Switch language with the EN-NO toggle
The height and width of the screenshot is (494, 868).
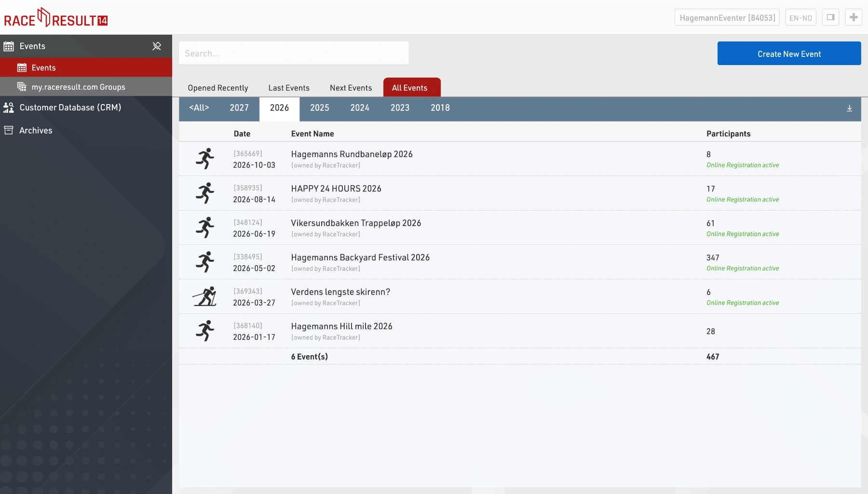tap(800, 17)
